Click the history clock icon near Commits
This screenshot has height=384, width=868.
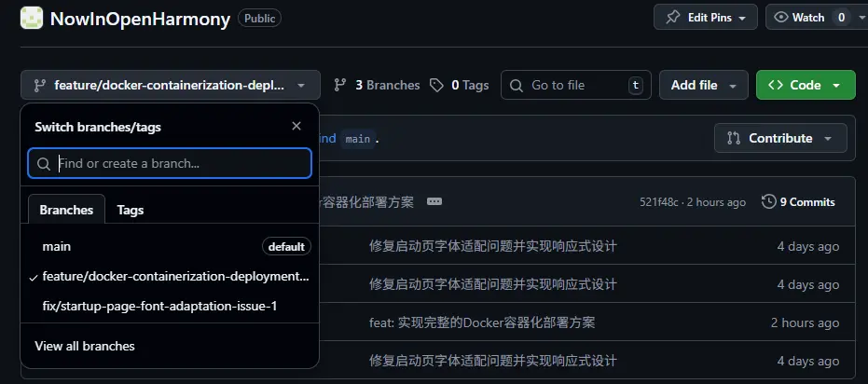pos(768,201)
